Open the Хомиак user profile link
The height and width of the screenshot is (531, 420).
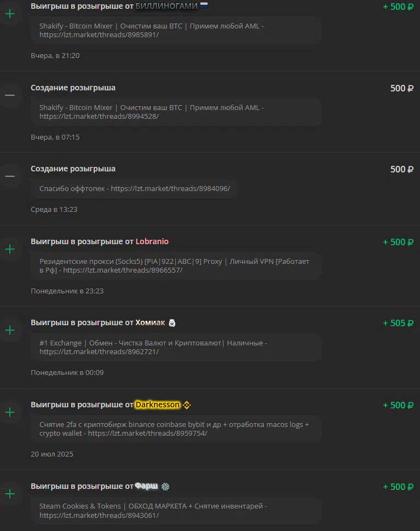point(150,323)
